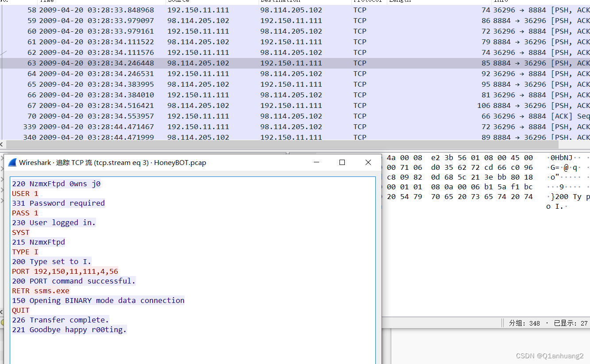The height and width of the screenshot is (364, 590).
Task: Maximize the HoneyBOT.pcap stream dialog
Action: click(342, 162)
